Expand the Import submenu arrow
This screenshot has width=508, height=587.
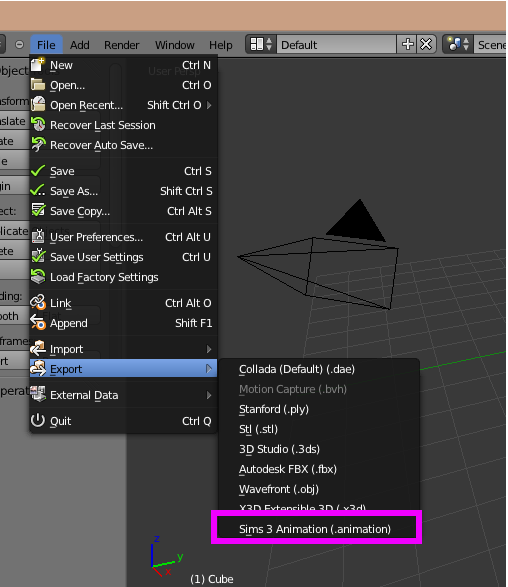(209, 349)
